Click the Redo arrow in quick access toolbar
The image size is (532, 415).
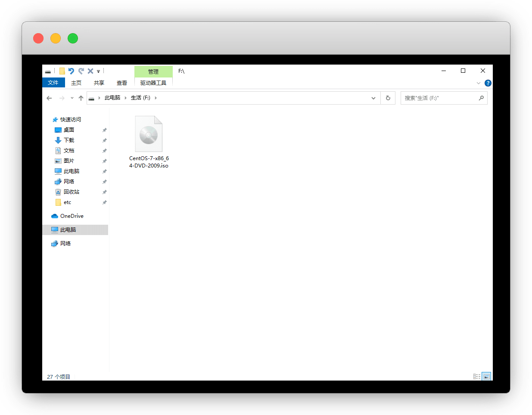click(81, 71)
